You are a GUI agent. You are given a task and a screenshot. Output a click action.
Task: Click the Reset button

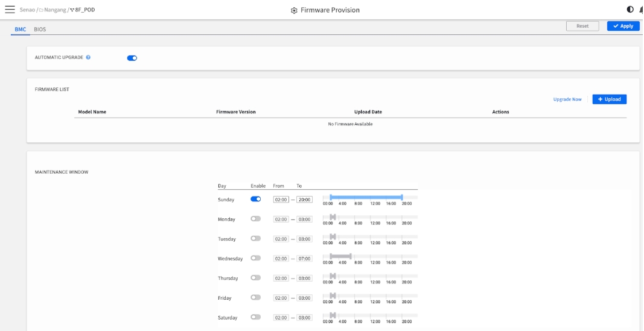coord(582,26)
